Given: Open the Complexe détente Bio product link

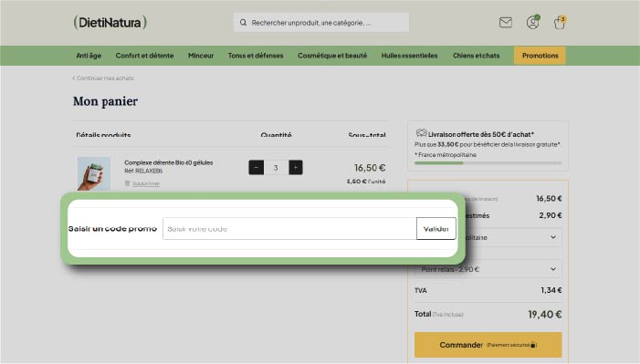Looking at the screenshot, I should (x=169, y=162).
